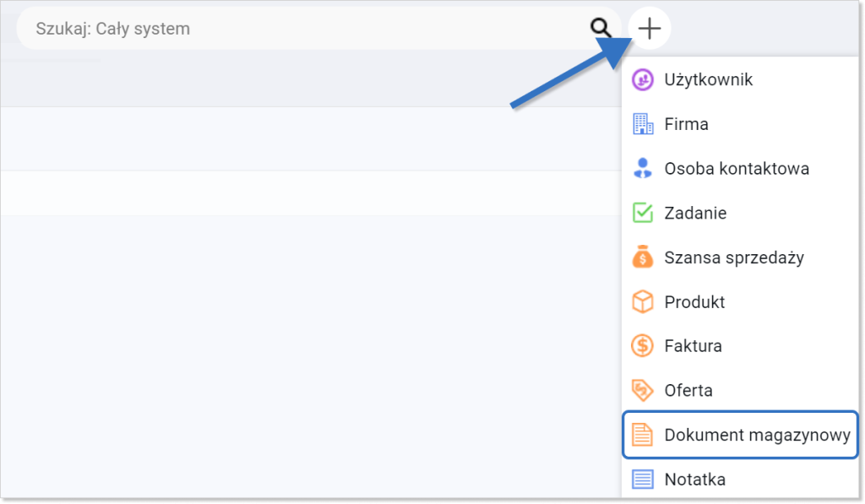Click the Firma building icon
This screenshot has width=865, height=504.
[x=643, y=124]
